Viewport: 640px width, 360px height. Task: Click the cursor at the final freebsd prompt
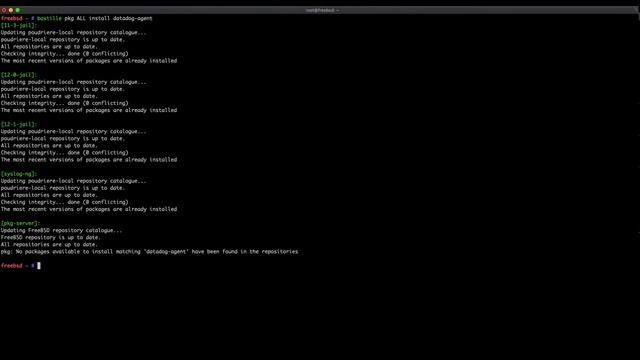pos(39,266)
